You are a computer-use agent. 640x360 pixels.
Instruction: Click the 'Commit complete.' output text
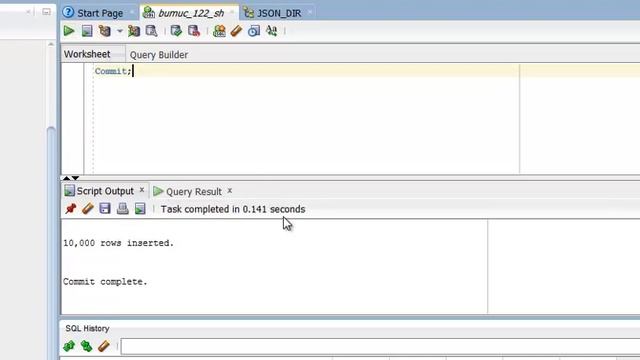coord(105,282)
